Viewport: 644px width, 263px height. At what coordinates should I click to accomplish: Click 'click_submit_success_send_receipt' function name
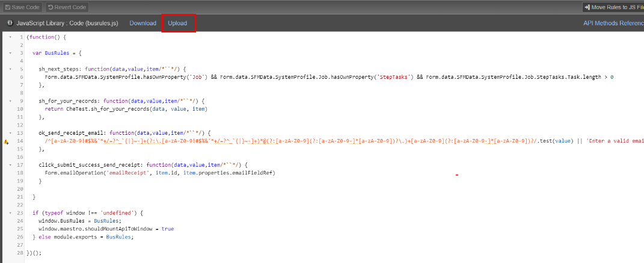[90, 165]
